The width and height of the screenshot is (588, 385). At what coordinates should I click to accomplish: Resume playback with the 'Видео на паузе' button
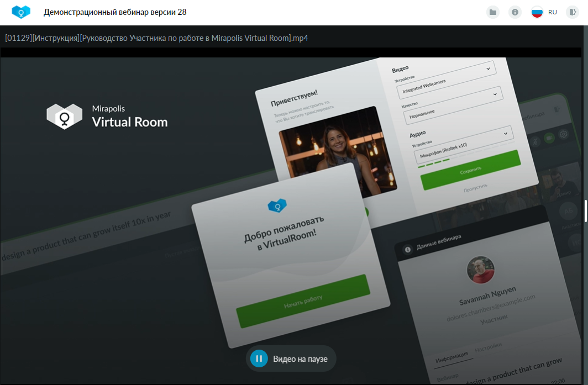point(291,358)
